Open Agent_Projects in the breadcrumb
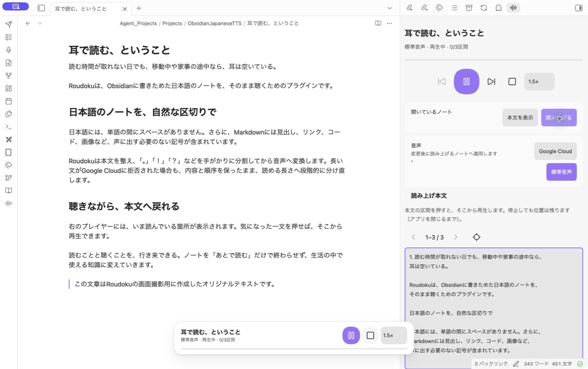The image size is (588, 369). tap(138, 23)
